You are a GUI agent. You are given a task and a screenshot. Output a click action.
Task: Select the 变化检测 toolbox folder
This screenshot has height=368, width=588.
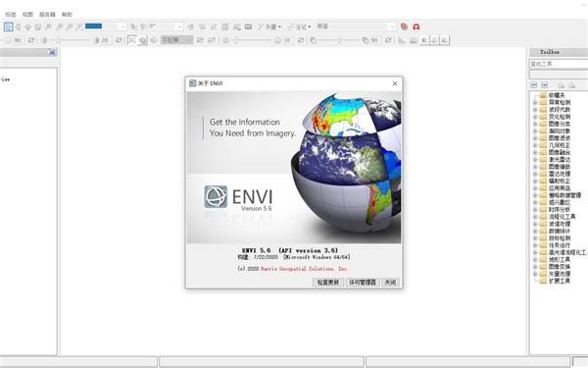(x=560, y=117)
